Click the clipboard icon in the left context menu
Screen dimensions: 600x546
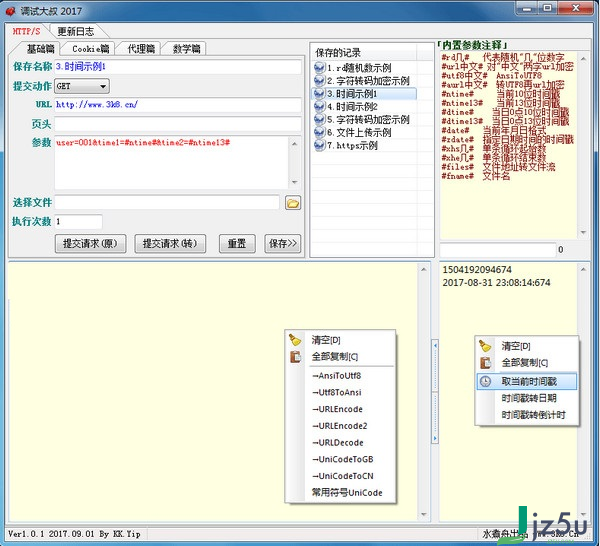(295, 357)
